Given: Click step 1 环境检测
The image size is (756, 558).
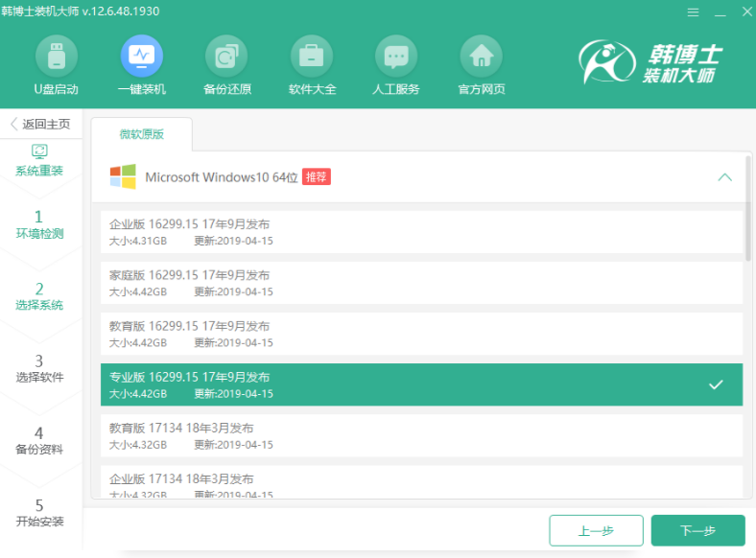Looking at the screenshot, I should pyautogui.click(x=39, y=224).
